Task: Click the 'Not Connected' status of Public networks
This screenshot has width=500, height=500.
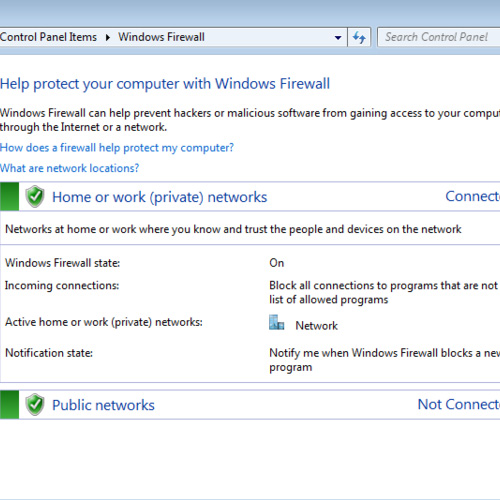Action: point(459,404)
